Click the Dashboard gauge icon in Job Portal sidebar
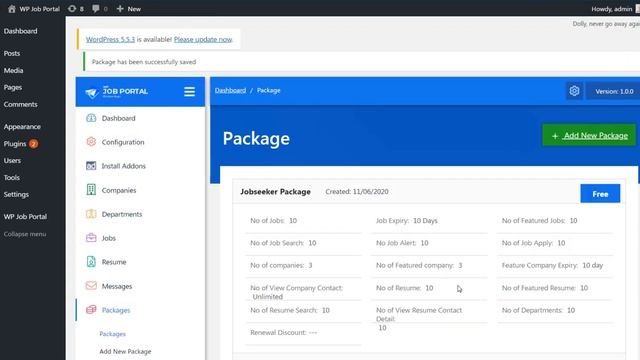 click(91, 118)
